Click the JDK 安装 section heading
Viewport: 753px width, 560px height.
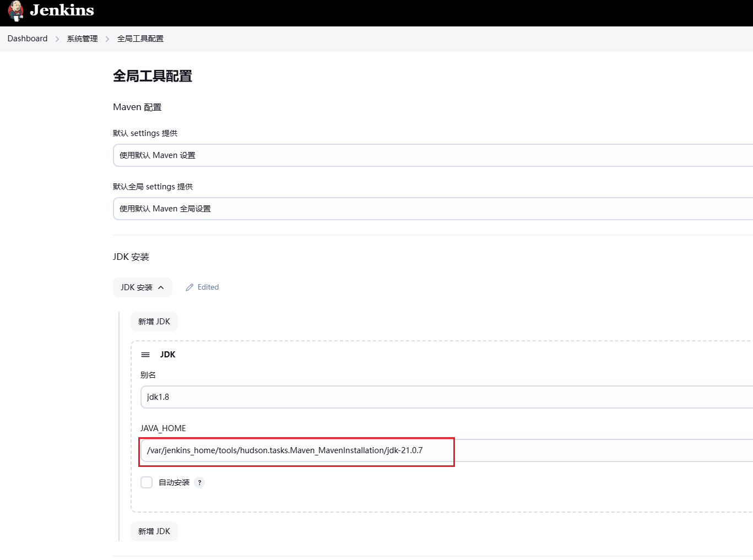pyautogui.click(x=131, y=257)
